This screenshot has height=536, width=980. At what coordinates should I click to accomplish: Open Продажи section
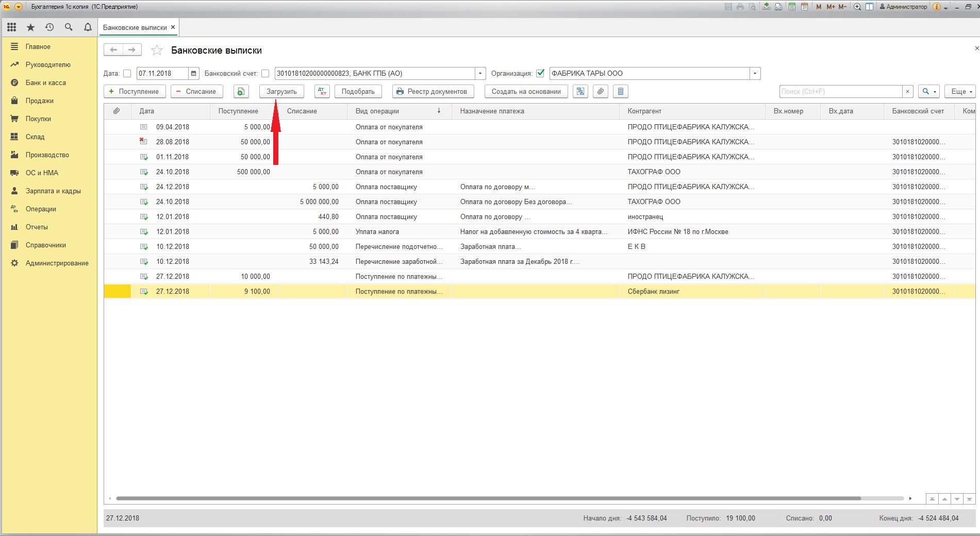click(40, 100)
